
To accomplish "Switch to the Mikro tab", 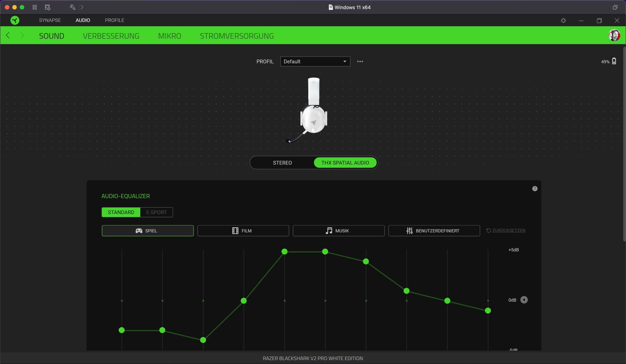I will tap(169, 36).
